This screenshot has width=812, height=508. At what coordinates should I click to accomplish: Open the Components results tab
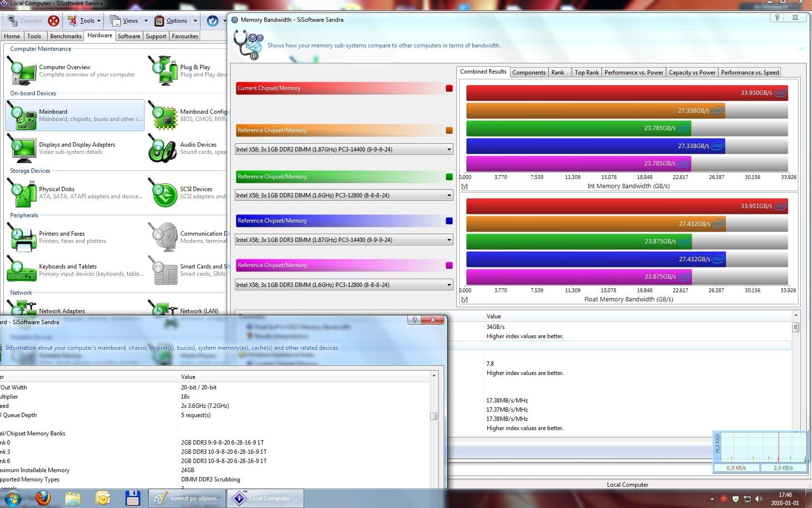point(529,73)
